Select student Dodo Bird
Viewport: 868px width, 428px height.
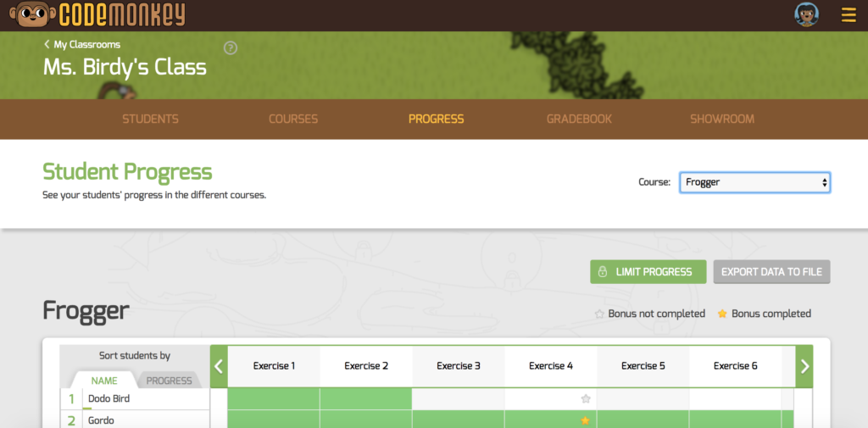108,398
